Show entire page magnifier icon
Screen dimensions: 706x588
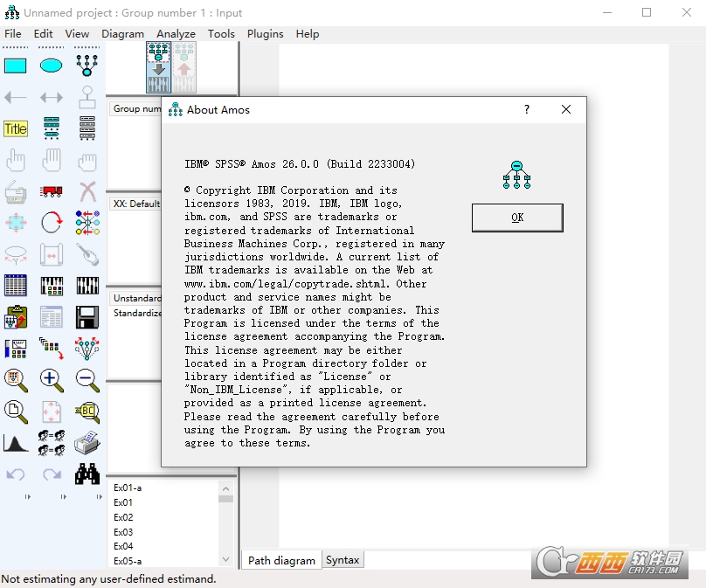[x=16, y=412]
